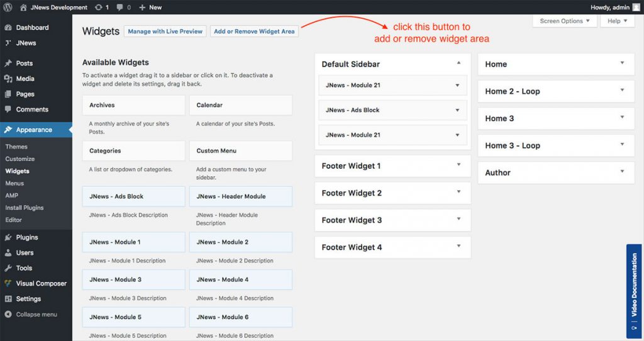
Task: Expand the JNews - Ads Block sidebar widget
Action: click(x=457, y=110)
